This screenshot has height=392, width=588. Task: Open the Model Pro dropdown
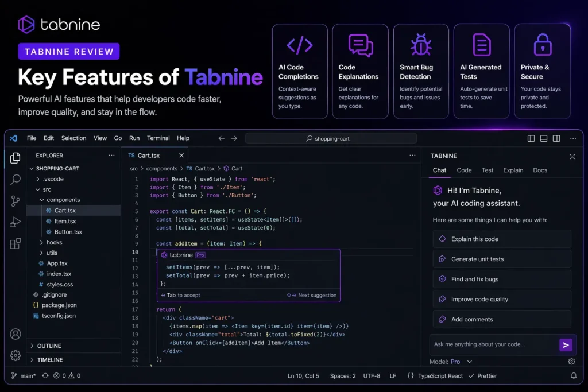(451, 362)
